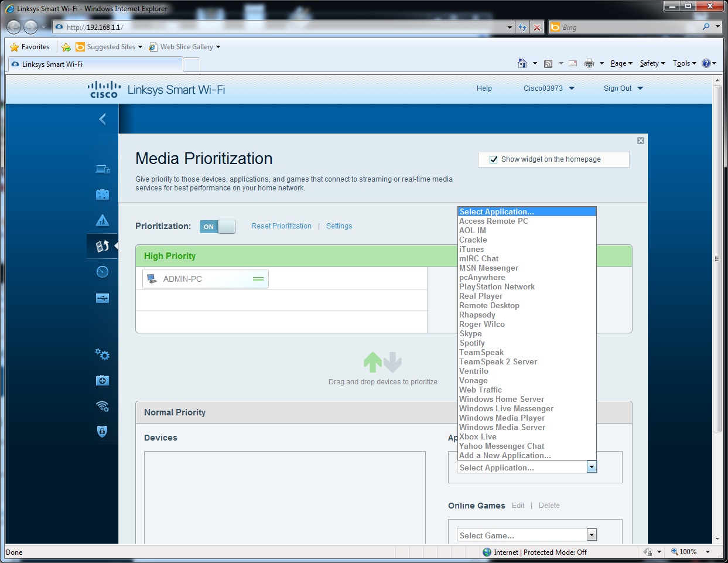Expand the Sign Out dropdown arrow
Image resolution: width=728 pixels, height=563 pixels.
pyautogui.click(x=640, y=88)
